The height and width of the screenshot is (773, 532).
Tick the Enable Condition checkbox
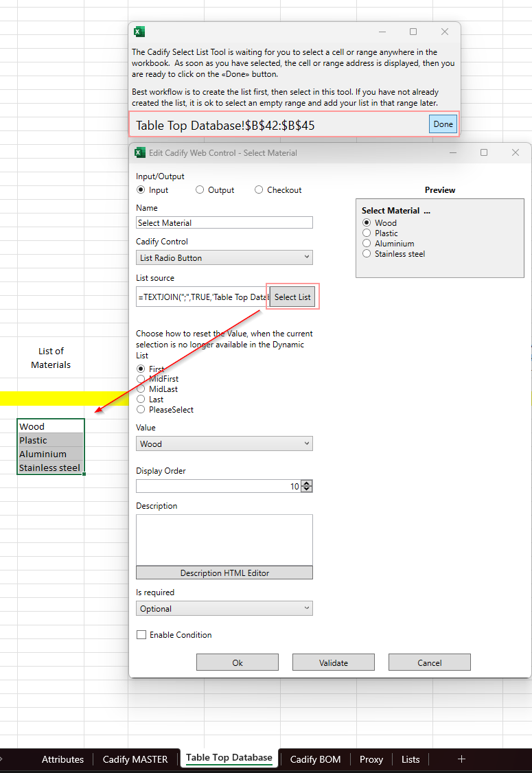141,635
